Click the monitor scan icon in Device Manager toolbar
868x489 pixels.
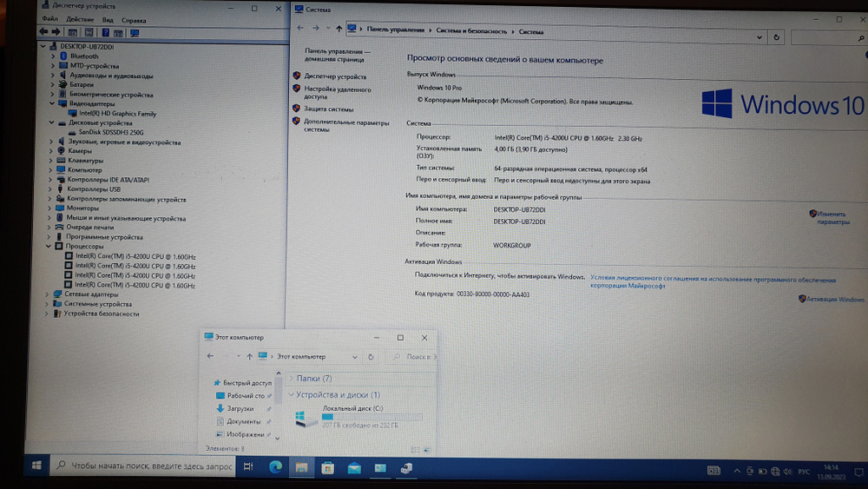tap(135, 33)
